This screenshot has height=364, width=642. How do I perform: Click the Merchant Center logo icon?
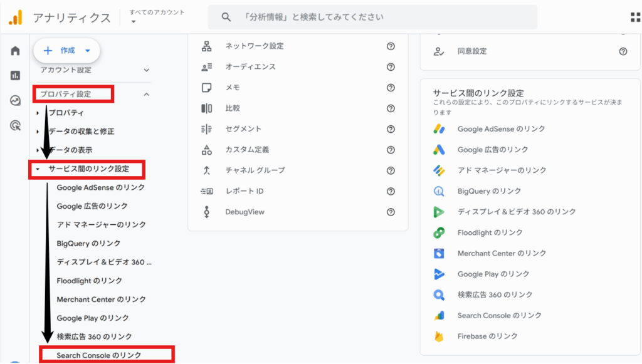[439, 254]
